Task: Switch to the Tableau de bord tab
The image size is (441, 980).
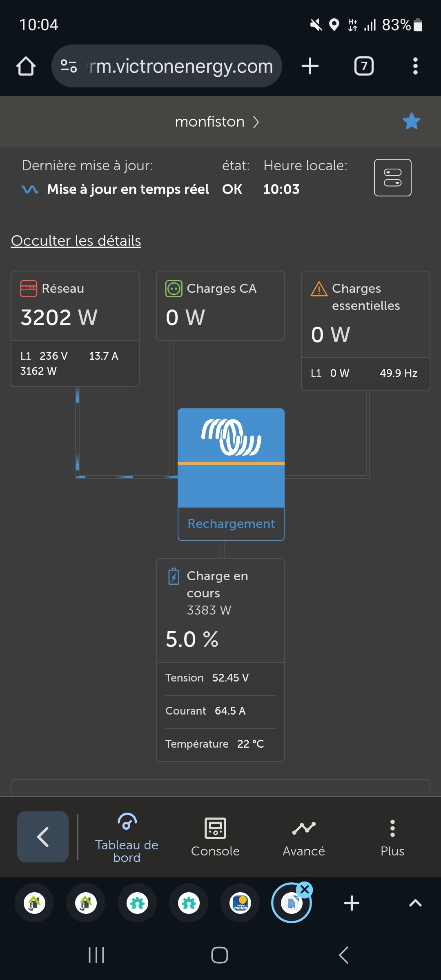Action: 127,837
